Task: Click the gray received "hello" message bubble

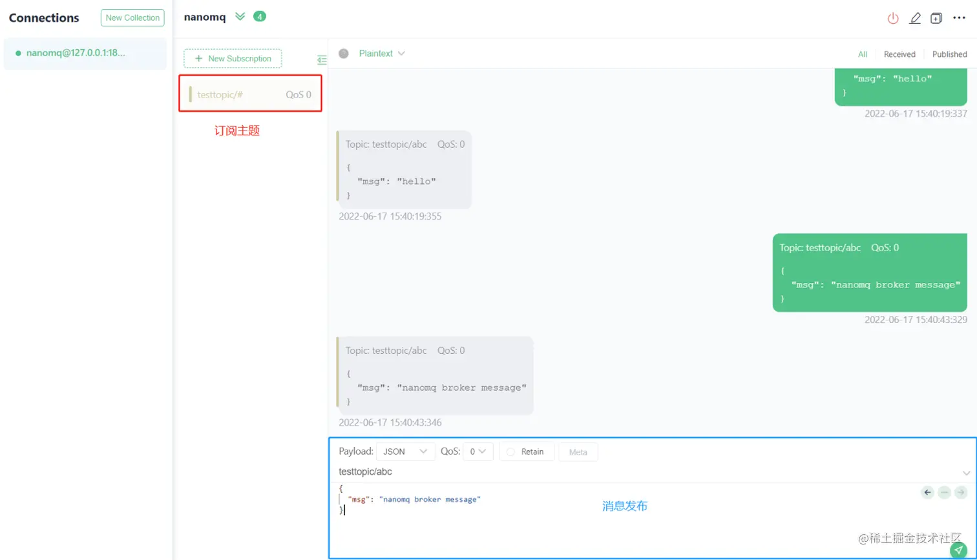Action: (x=404, y=170)
